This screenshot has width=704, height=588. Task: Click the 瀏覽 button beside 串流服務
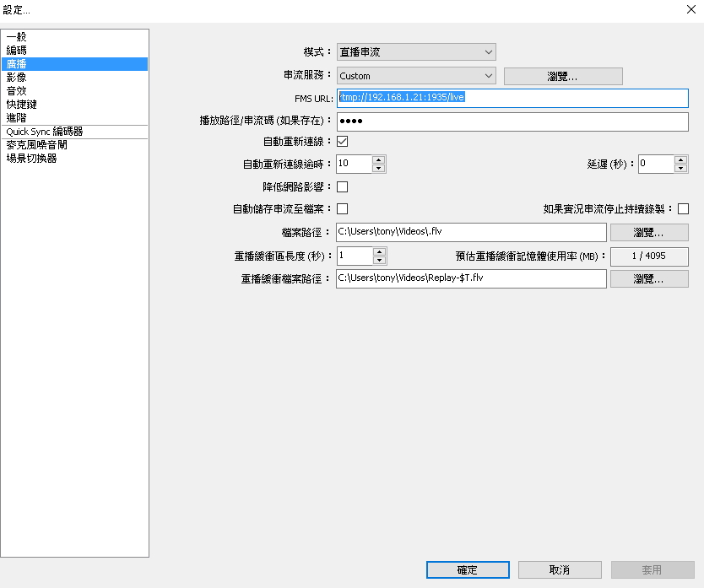563,76
